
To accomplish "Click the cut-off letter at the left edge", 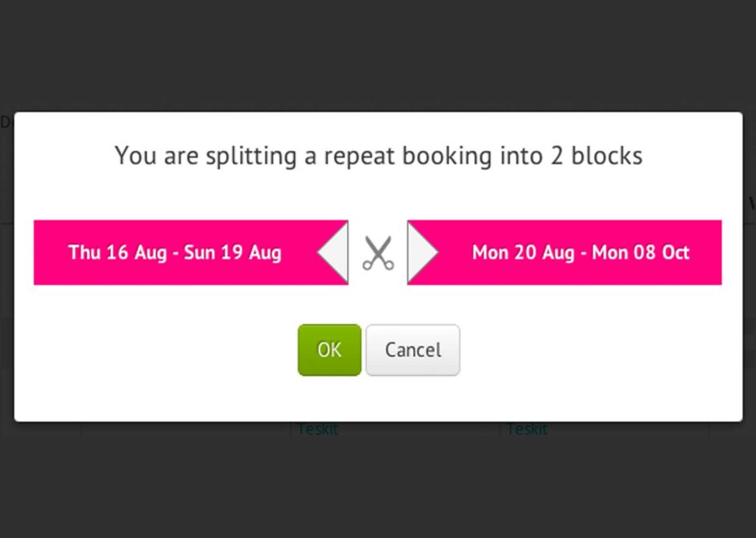I will pos(5,123).
